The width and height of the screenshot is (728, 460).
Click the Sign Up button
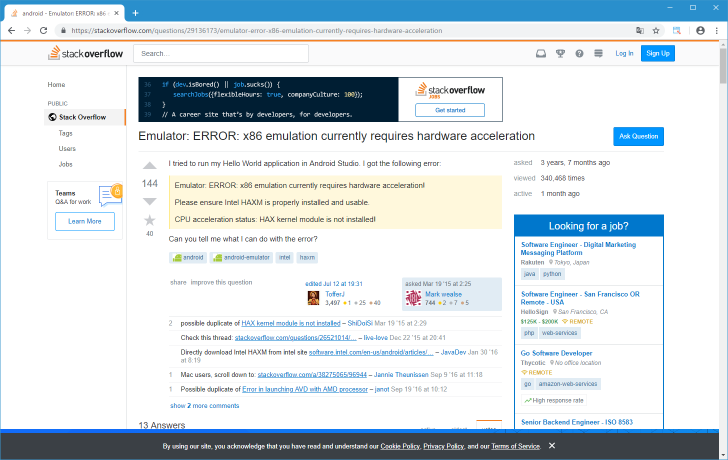658,53
